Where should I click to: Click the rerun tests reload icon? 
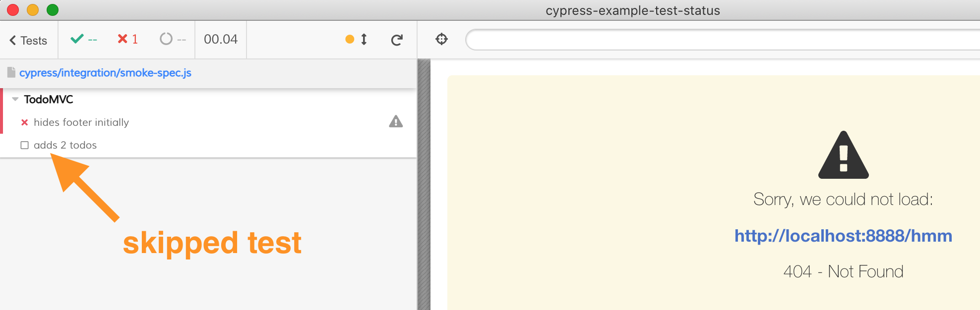coord(396,40)
